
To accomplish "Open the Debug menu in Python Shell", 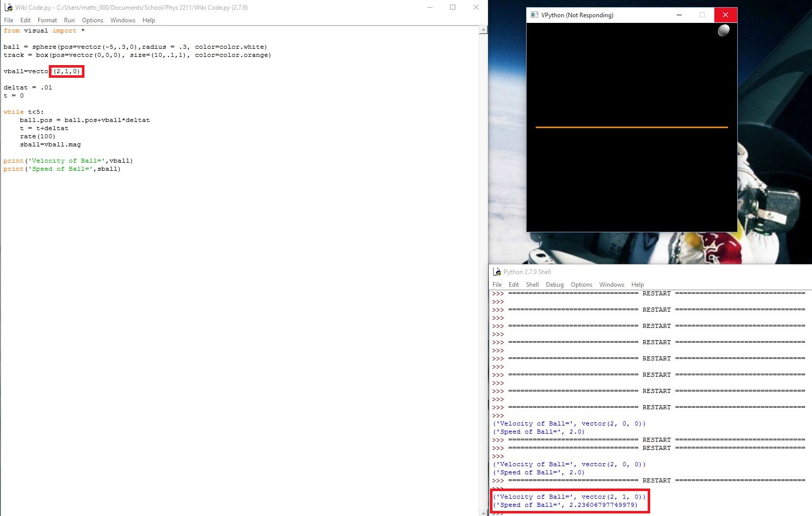I will (555, 285).
